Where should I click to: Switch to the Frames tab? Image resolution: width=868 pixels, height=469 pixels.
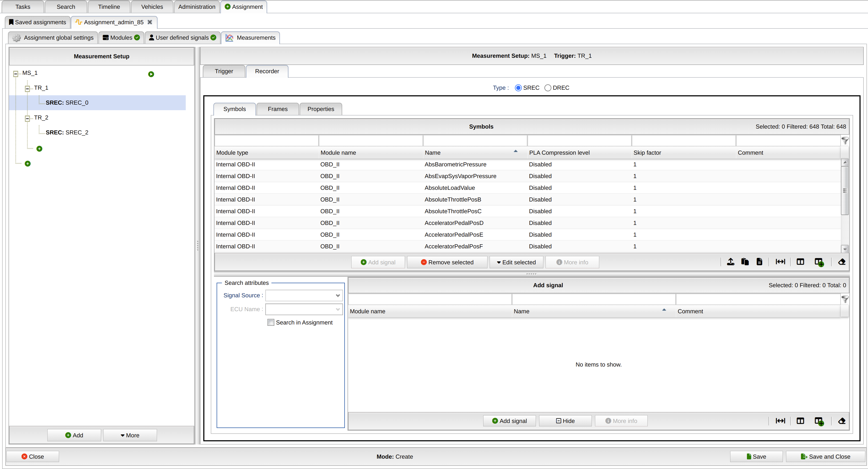(277, 109)
